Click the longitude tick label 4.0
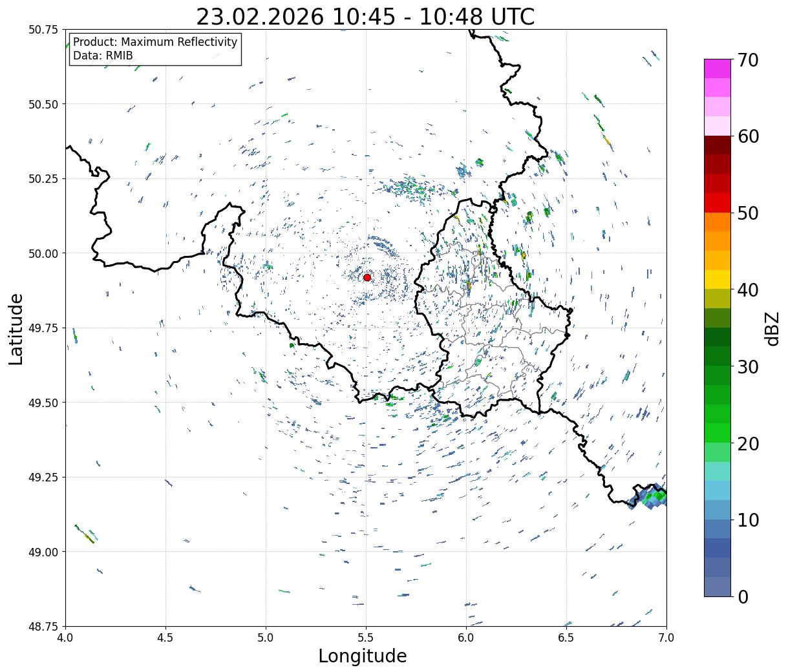Image resolution: width=788 pixels, height=672 pixels. click(x=65, y=637)
